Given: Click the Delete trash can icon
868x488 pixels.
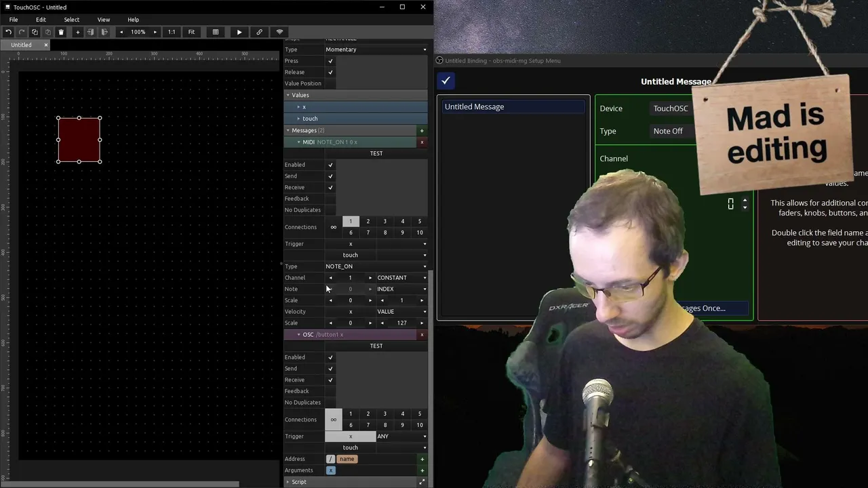Looking at the screenshot, I should pyautogui.click(x=61, y=32).
